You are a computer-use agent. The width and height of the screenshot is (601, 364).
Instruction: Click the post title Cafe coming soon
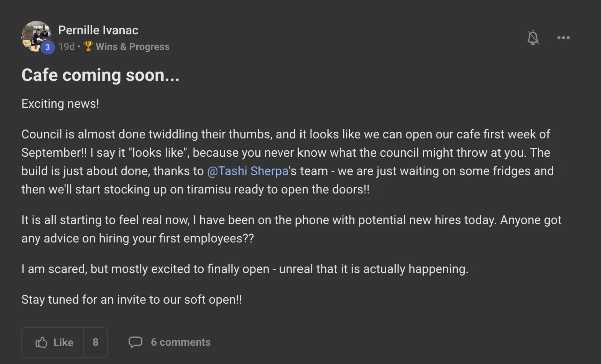click(x=100, y=75)
